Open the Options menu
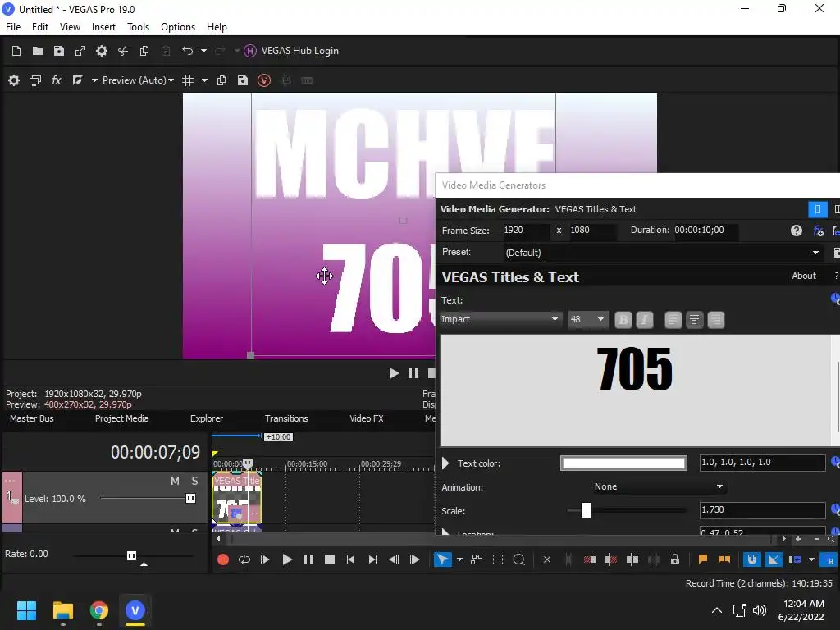 point(178,27)
